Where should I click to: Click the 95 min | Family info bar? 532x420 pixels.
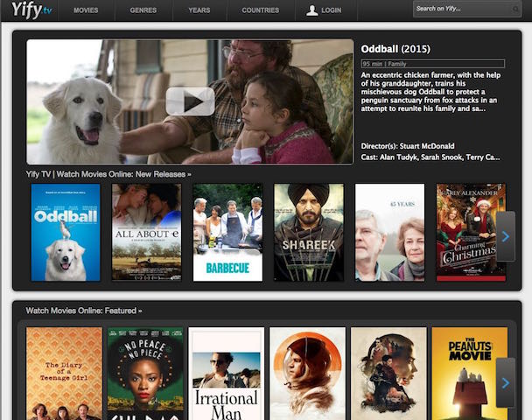pyautogui.click(x=433, y=64)
